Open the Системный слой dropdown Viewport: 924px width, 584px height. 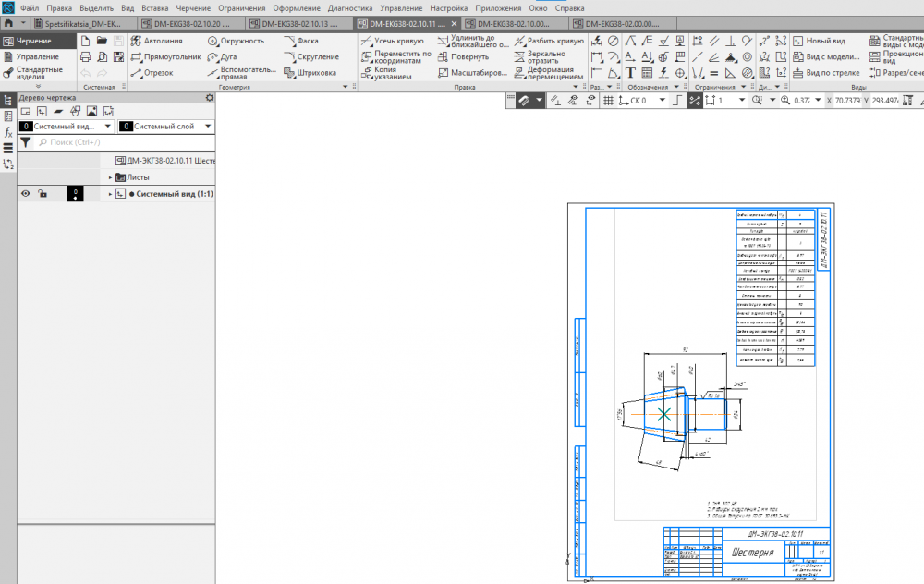coord(208,127)
